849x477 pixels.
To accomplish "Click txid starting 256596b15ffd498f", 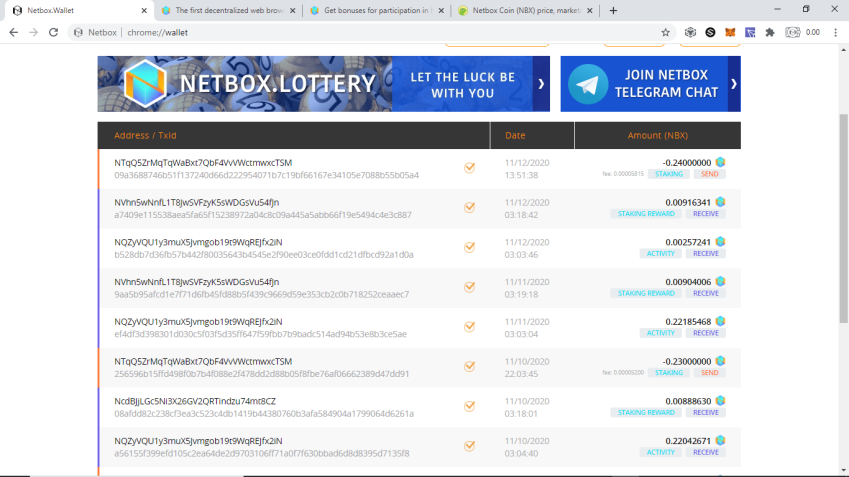I will coord(262,374).
